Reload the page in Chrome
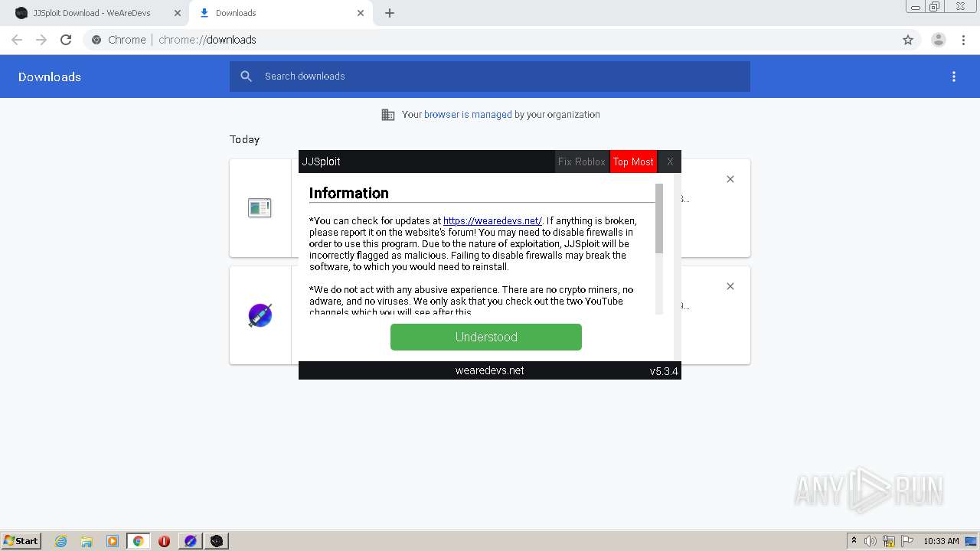Viewport: 980px width, 551px height. pos(66,40)
